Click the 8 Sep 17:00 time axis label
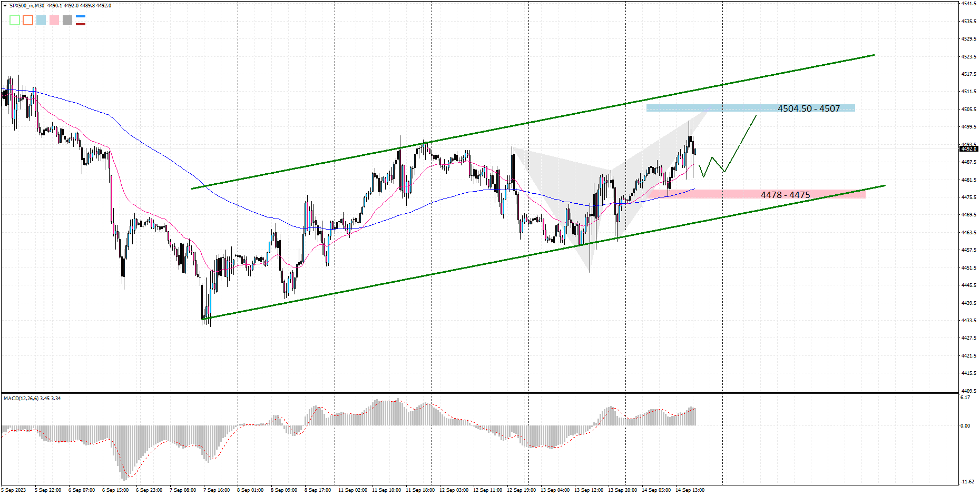The width and height of the screenshot is (980, 496). click(x=318, y=490)
